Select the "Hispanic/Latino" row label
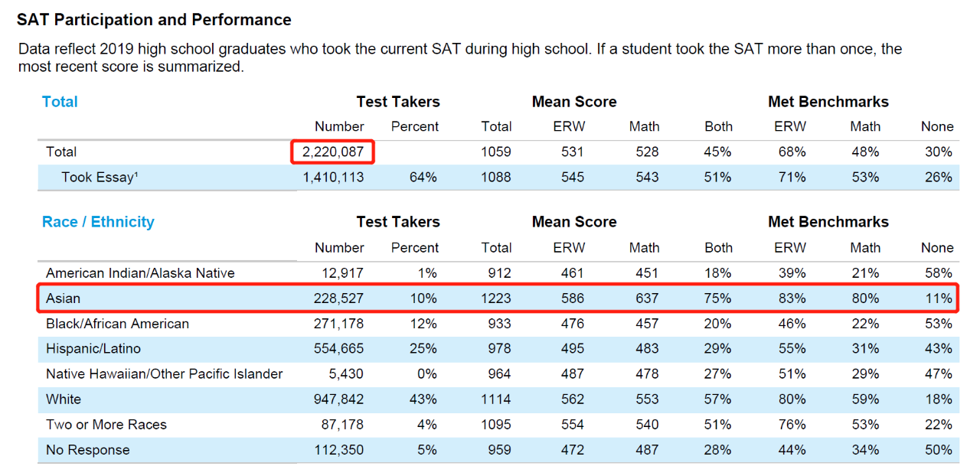Image resolution: width=980 pixels, height=476 pixels. (x=93, y=349)
